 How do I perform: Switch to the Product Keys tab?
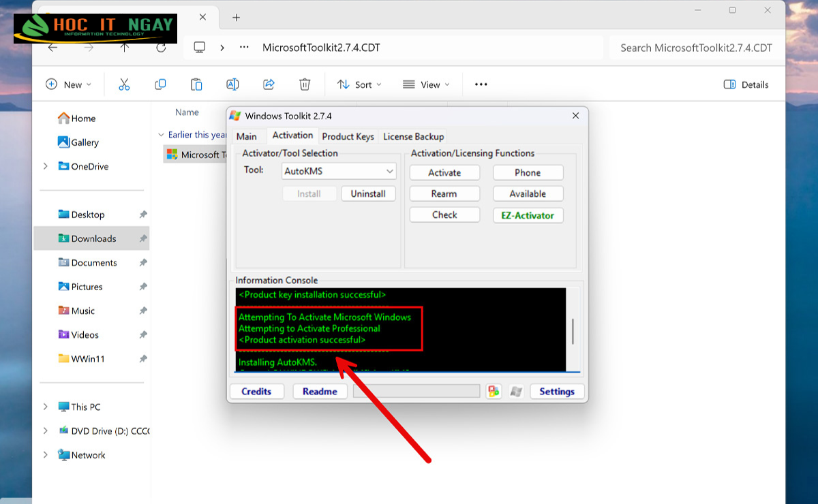pyautogui.click(x=348, y=136)
